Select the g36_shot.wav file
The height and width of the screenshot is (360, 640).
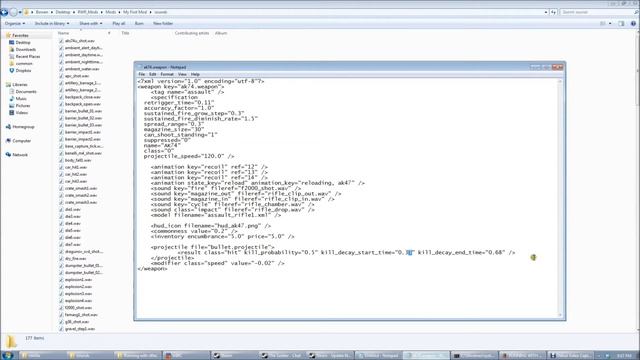(77, 322)
